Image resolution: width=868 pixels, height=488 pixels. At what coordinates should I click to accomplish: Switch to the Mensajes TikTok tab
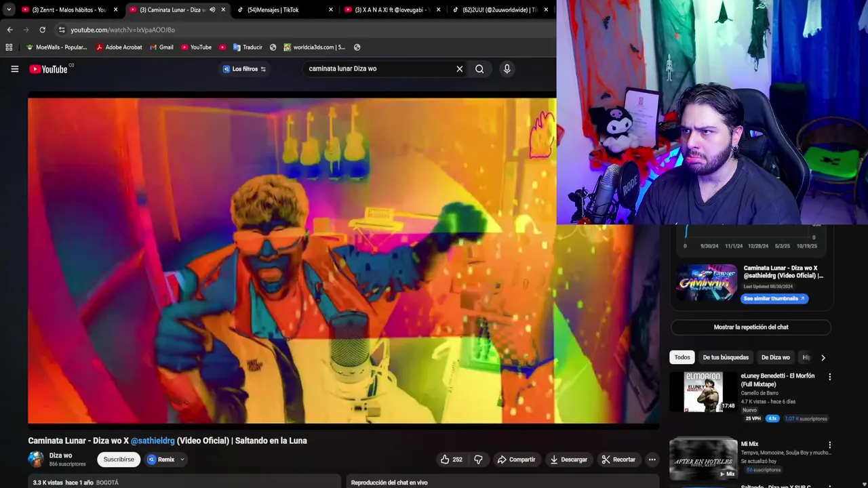(x=285, y=9)
